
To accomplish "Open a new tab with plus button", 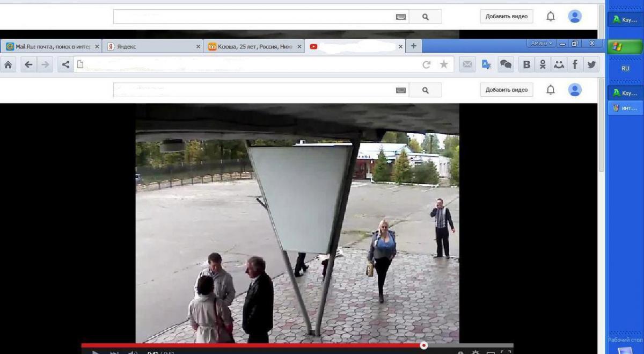I will pos(414,46).
